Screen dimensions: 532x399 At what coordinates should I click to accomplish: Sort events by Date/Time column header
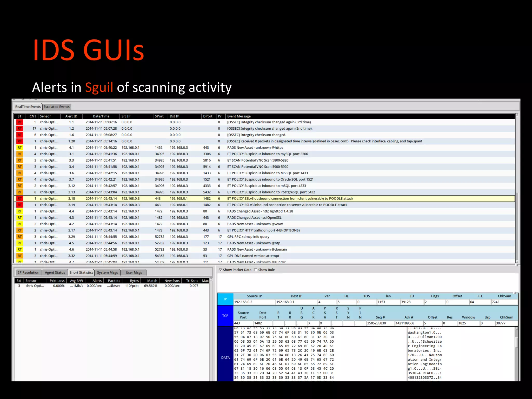pos(101,116)
